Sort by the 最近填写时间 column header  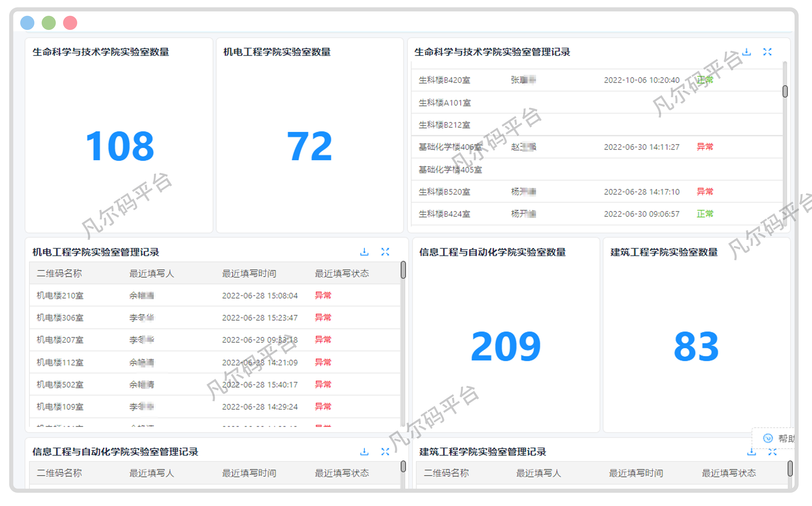[x=249, y=273]
